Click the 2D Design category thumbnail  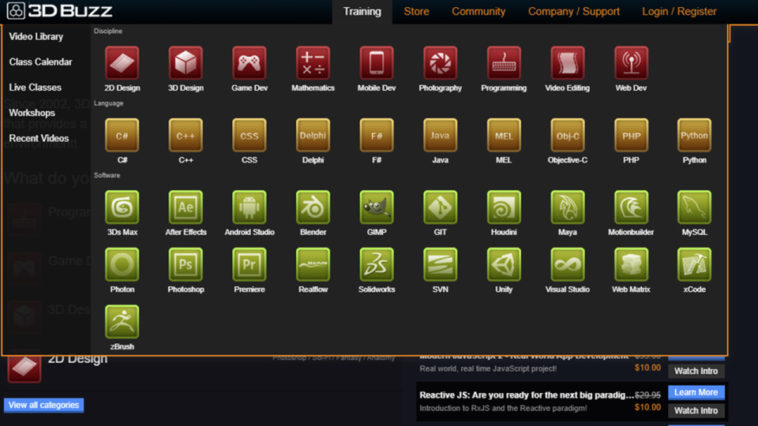point(24,368)
